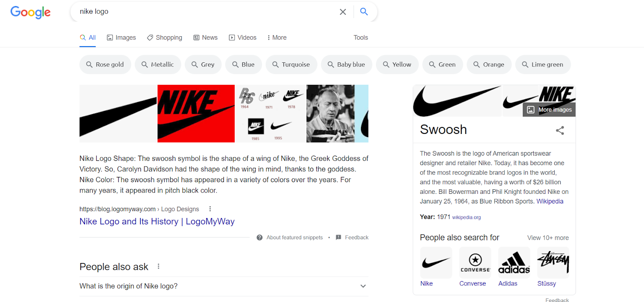Go to the Videos tab
Image resolution: width=644 pixels, height=302 pixels.
[242, 37]
